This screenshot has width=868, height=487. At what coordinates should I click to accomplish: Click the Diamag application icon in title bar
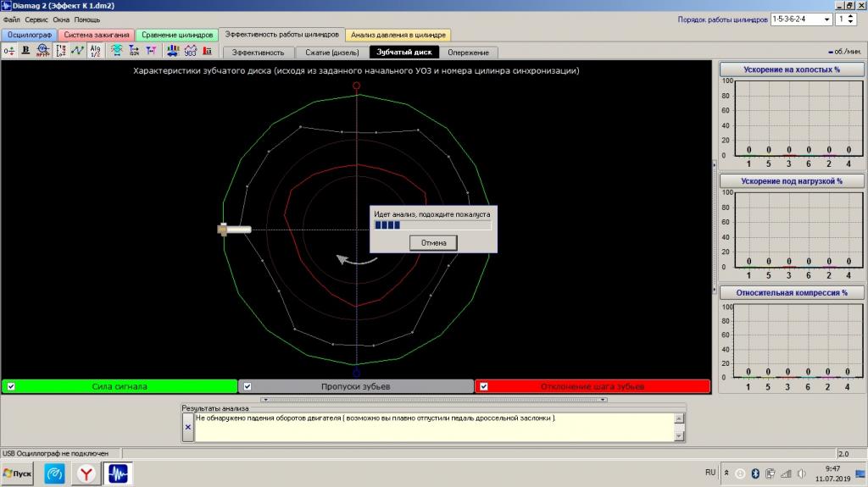pos(6,6)
